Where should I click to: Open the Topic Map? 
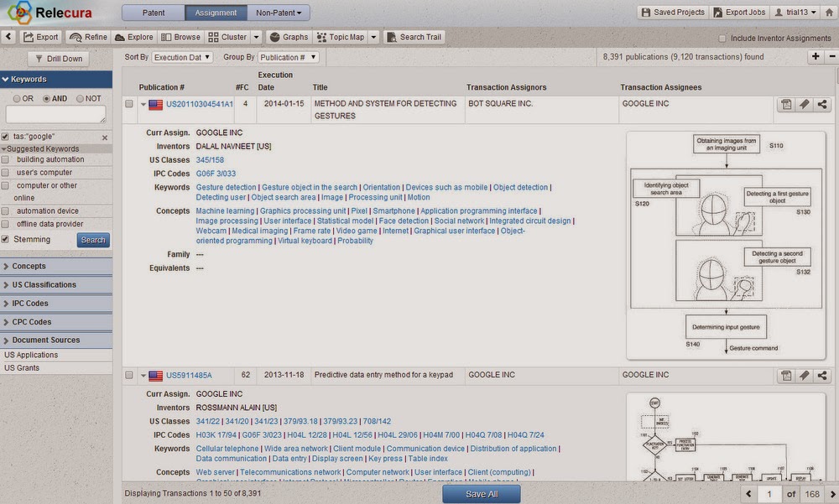(341, 37)
